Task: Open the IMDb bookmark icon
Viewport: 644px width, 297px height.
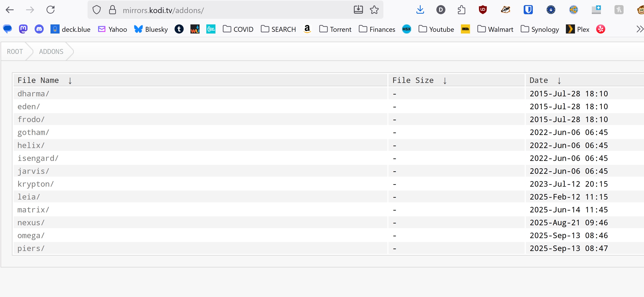Action: (465, 29)
